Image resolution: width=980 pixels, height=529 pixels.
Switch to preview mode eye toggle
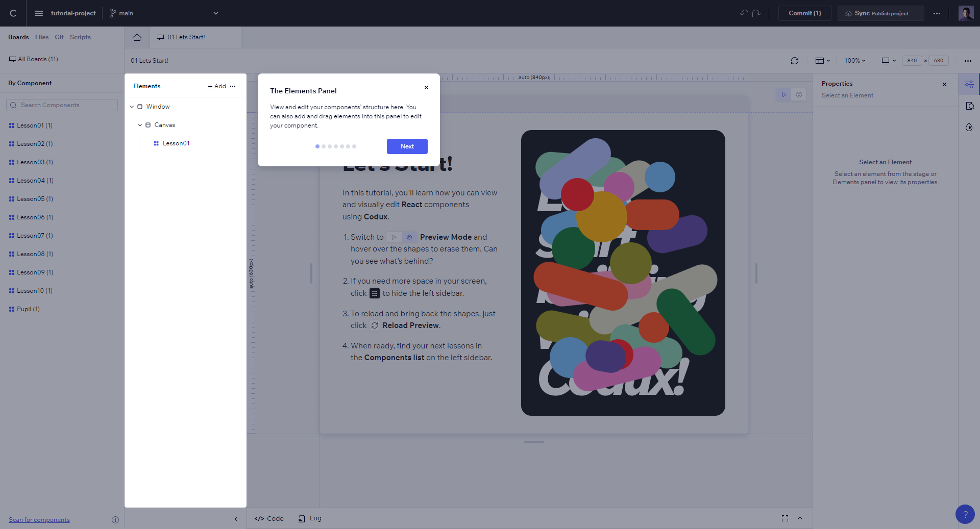click(799, 95)
